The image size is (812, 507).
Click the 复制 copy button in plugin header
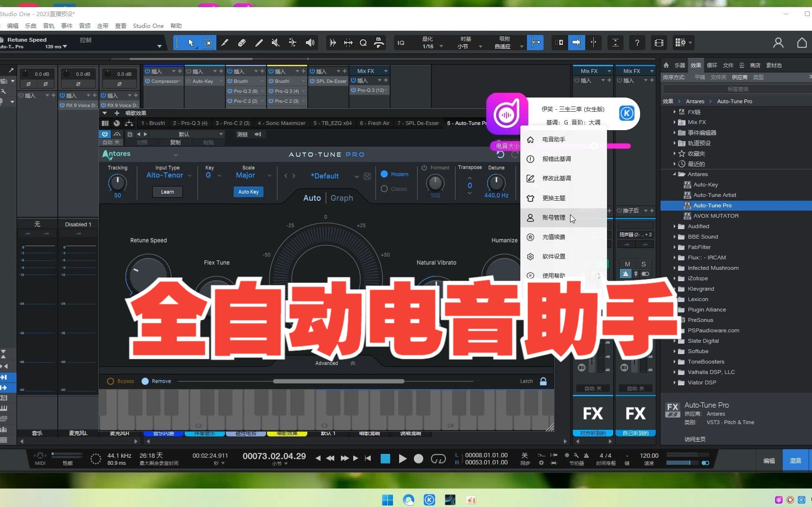pyautogui.click(x=175, y=142)
